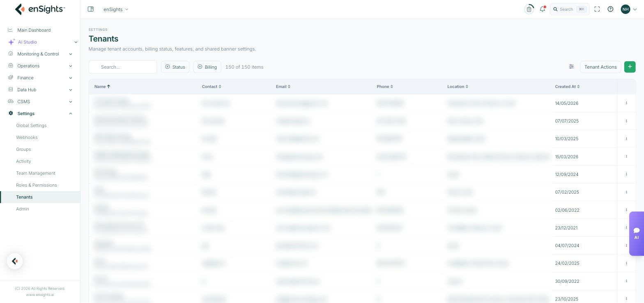Open row actions for tenant created 12/09/2024
The image size is (644, 303).
(x=626, y=174)
